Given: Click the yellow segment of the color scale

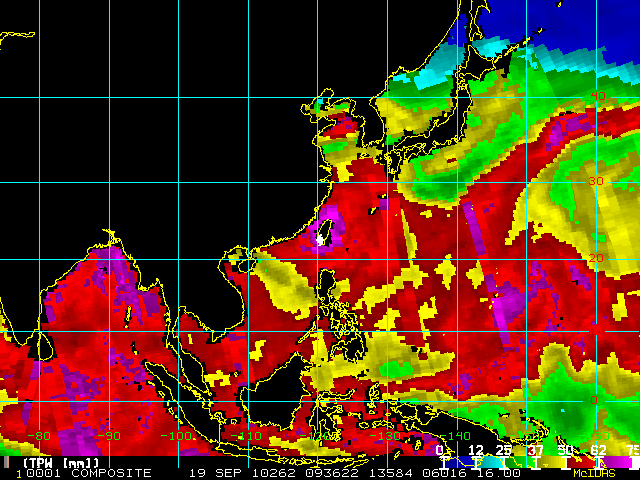Looking at the screenshot, I should click(549, 462).
